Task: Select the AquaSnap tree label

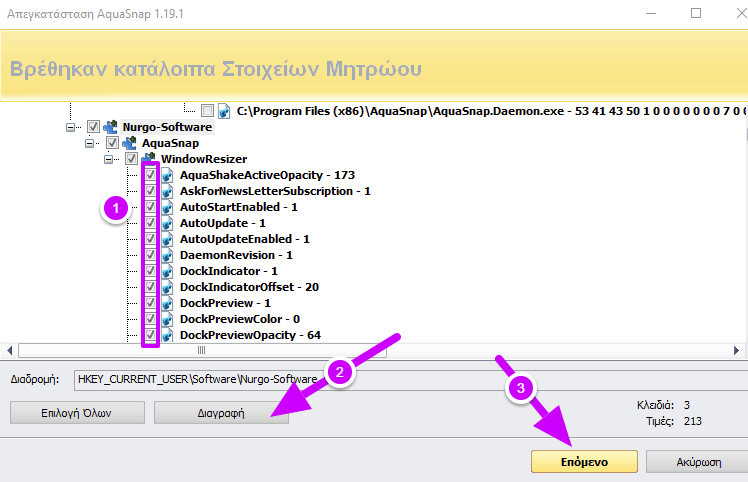Action: [170, 143]
